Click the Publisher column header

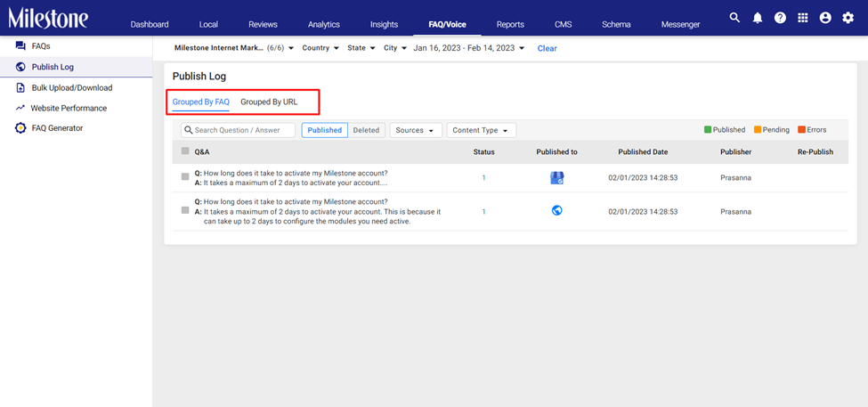[x=735, y=151]
